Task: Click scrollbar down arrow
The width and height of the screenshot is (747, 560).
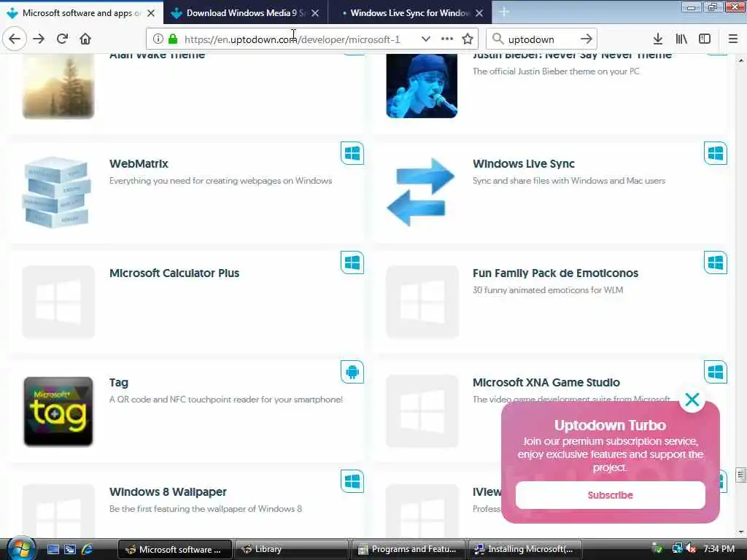Action: pyautogui.click(x=740, y=532)
